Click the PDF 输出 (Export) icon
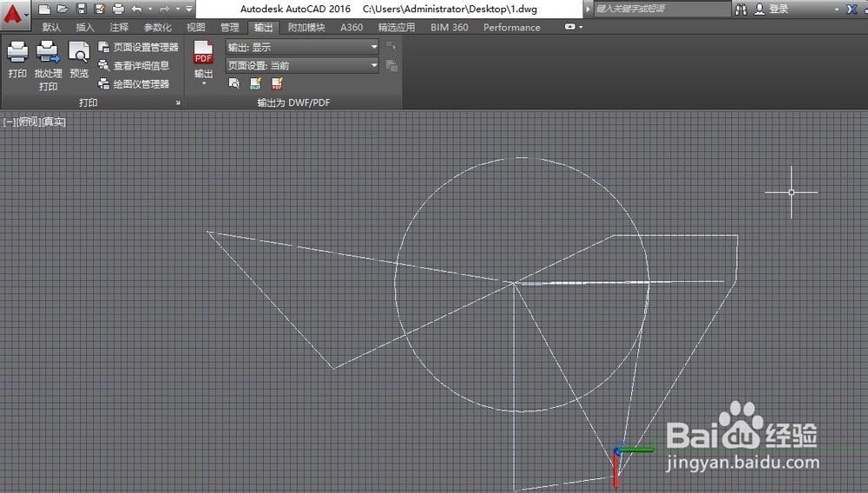The image size is (868, 493). point(203,53)
